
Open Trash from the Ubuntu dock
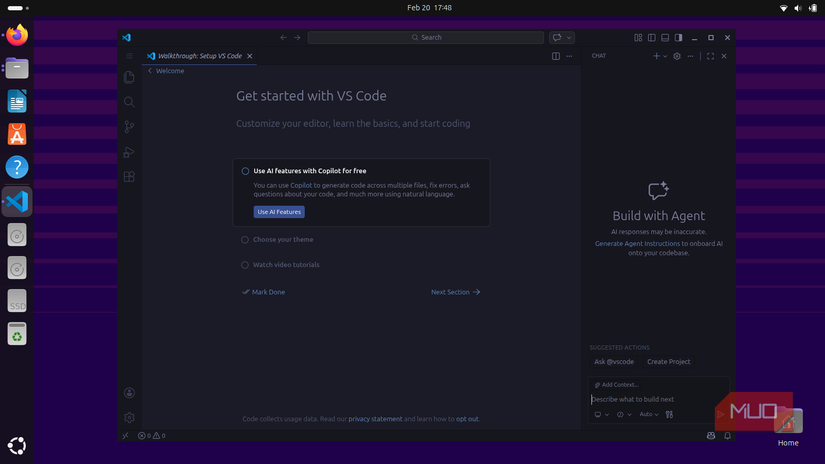[x=17, y=334]
